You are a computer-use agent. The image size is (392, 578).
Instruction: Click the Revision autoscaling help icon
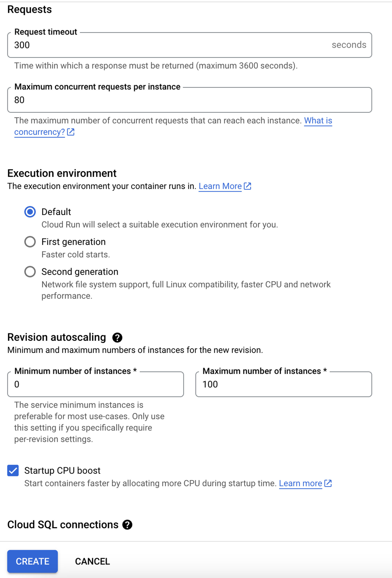click(x=117, y=338)
